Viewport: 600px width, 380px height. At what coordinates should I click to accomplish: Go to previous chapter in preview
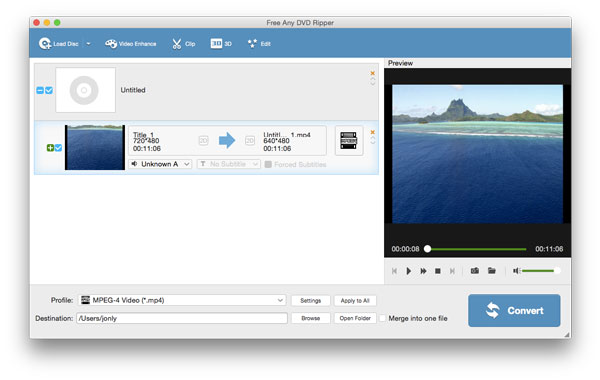tap(394, 271)
